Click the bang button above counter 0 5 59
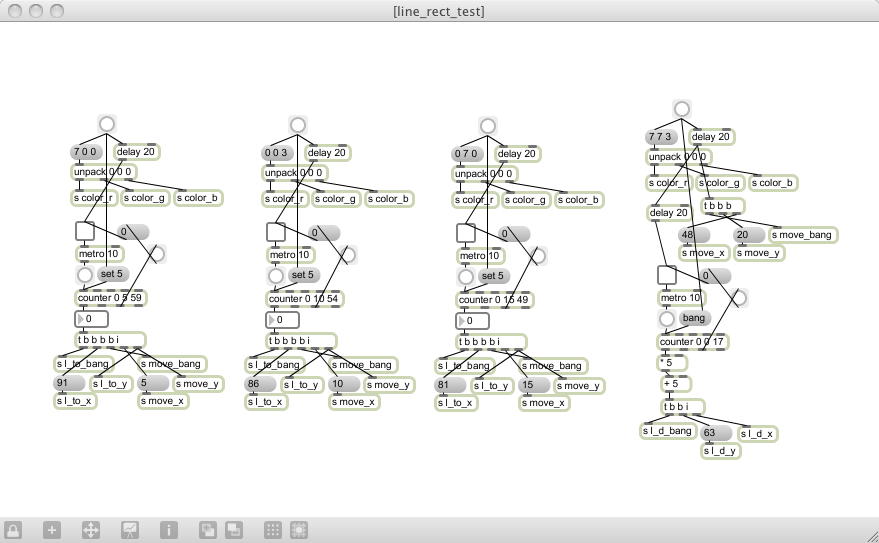The height and width of the screenshot is (543, 879). (x=85, y=275)
